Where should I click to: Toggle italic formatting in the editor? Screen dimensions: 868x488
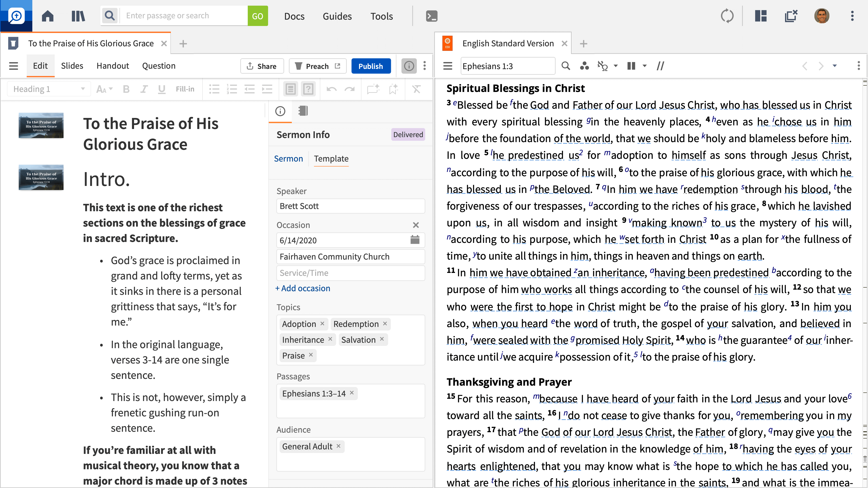(x=144, y=89)
